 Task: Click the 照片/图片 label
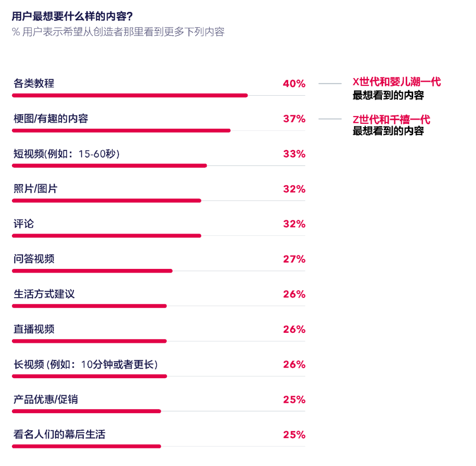[36, 189]
